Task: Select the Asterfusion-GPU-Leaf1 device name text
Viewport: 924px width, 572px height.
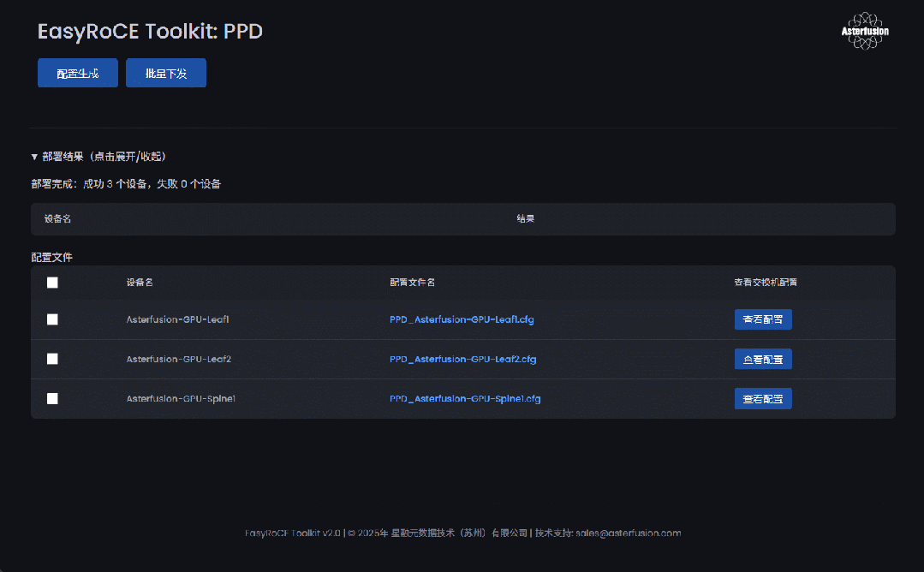Action: click(x=177, y=319)
